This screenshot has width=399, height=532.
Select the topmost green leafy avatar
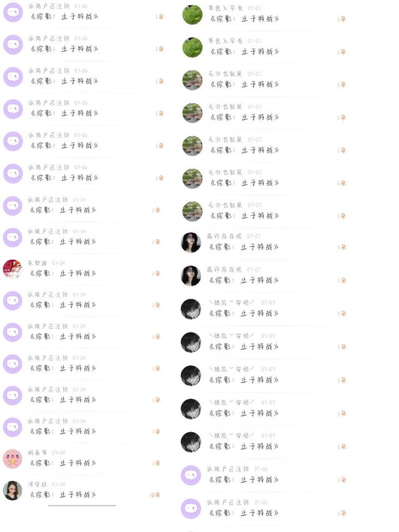(192, 15)
